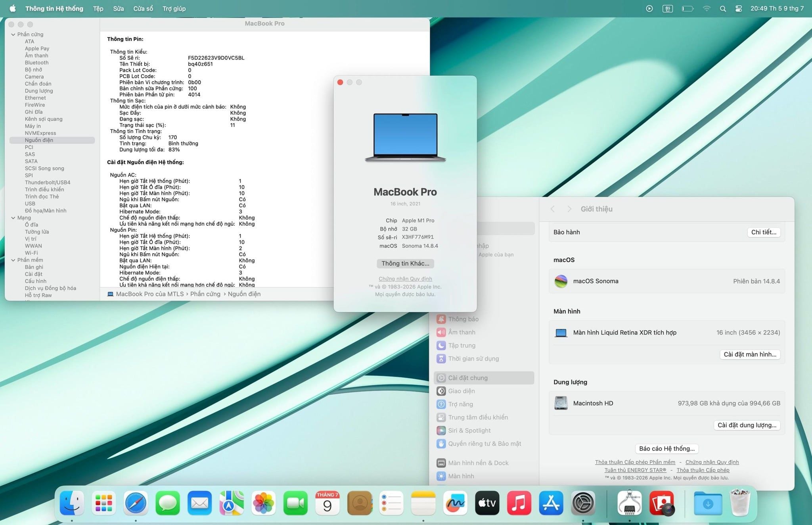Screen dimensions: 812x525
Task: Open Thỏa thuận Cấp phép Phần mềm link
Action: tap(635, 462)
